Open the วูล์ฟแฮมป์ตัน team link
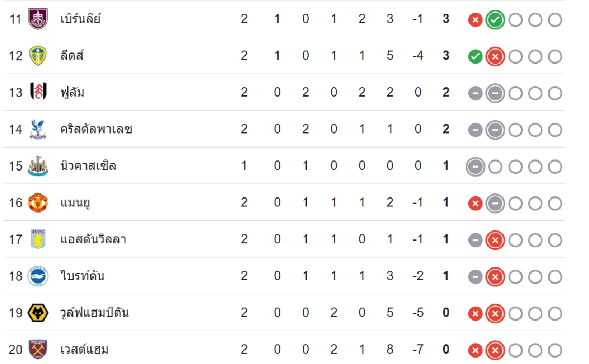 [x=95, y=313]
